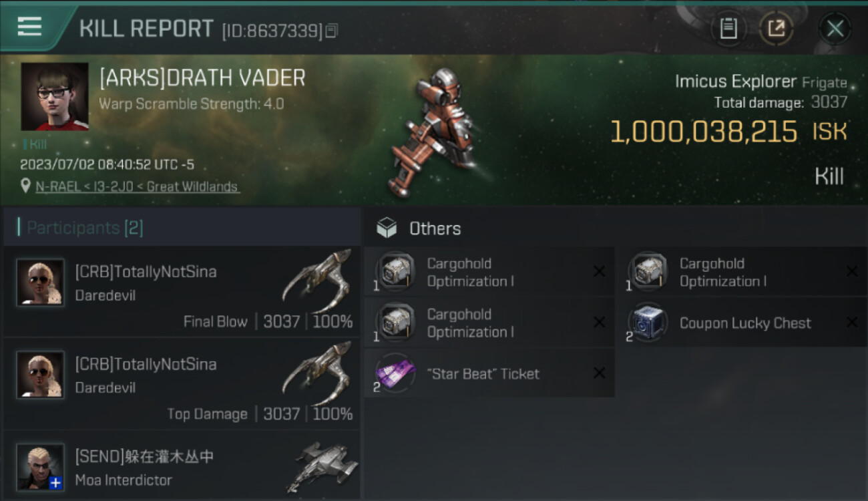The height and width of the screenshot is (501, 868).
Task: Open the "Star Beat" Ticket item
Action: (x=489, y=373)
